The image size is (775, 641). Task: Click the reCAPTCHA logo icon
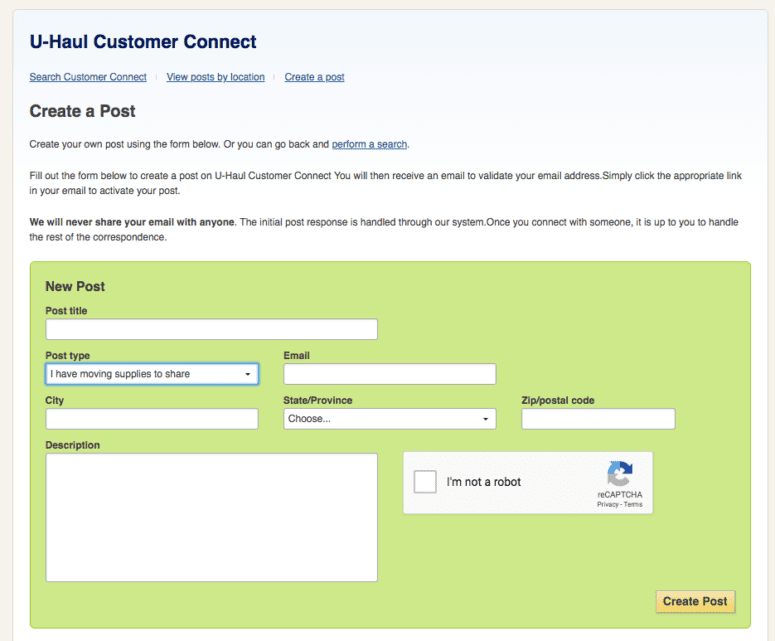(620, 474)
